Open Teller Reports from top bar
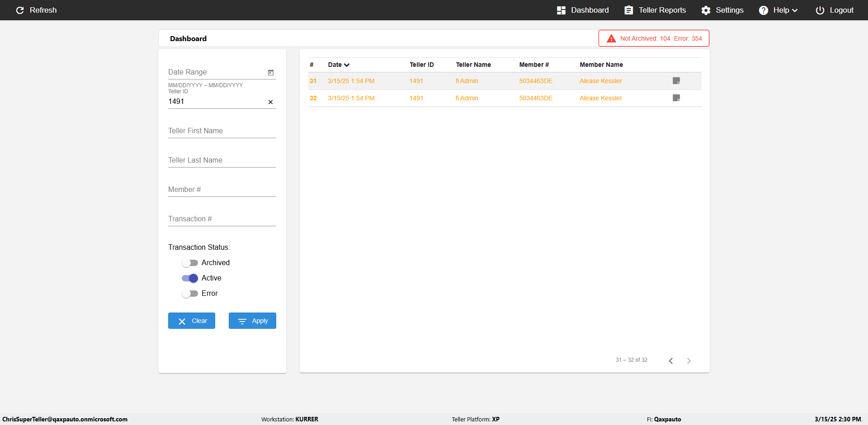 click(x=655, y=10)
